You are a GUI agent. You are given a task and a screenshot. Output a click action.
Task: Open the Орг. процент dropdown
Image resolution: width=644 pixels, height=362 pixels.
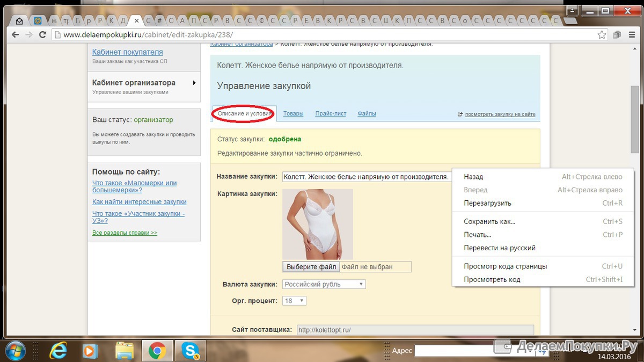pyautogui.click(x=294, y=301)
